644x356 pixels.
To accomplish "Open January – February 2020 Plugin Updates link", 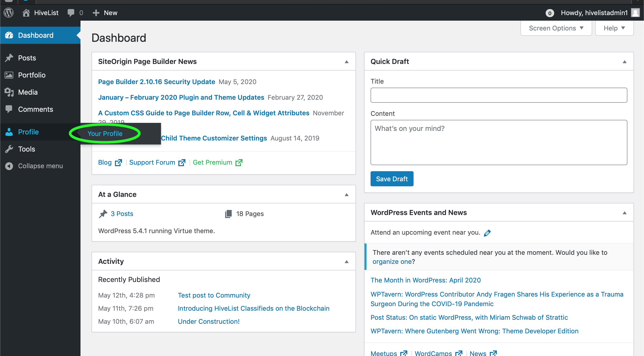I will click(x=181, y=97).
